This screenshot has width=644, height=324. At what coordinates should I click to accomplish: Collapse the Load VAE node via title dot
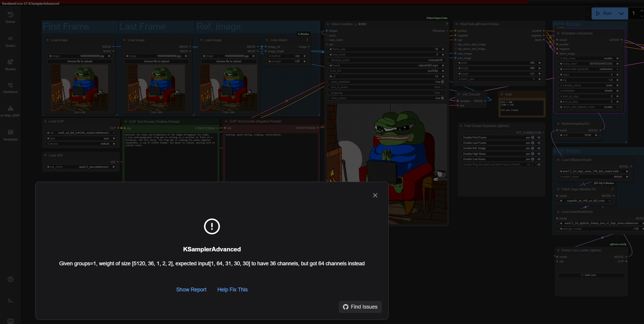(x=45, y=155)
